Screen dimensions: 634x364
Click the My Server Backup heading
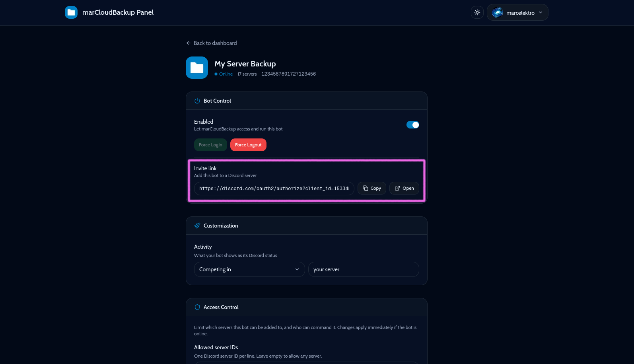coord(245,64)
